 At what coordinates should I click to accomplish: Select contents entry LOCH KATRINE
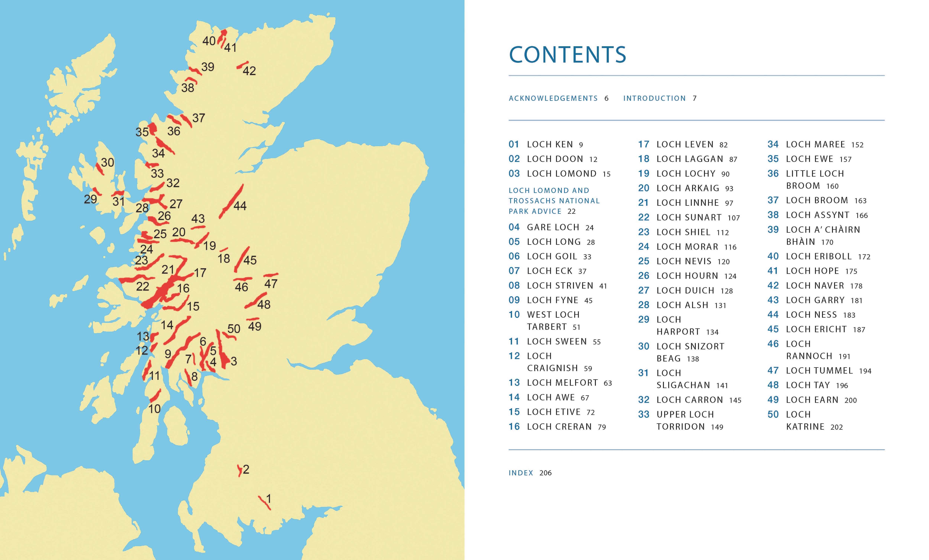point(805,421)
